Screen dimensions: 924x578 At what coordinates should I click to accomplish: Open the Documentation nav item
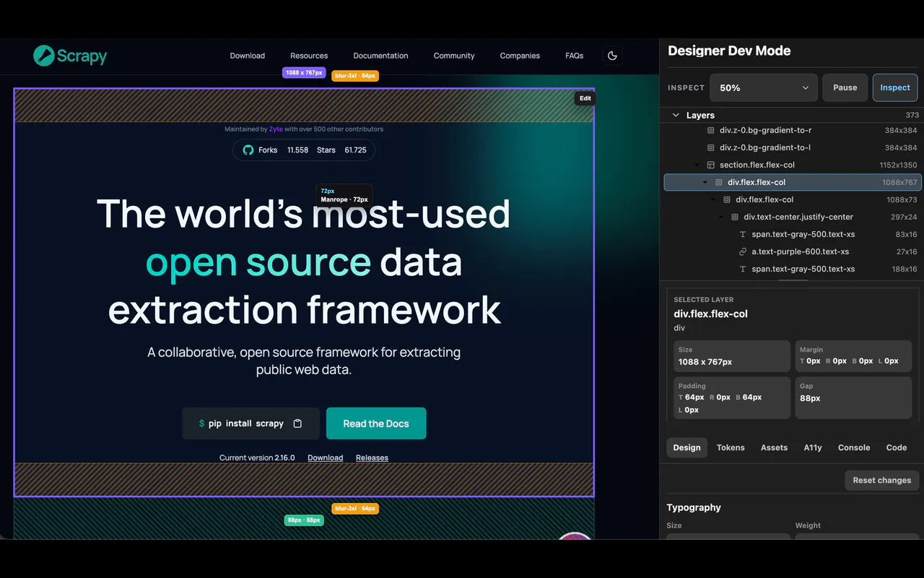tap(380, 56)
